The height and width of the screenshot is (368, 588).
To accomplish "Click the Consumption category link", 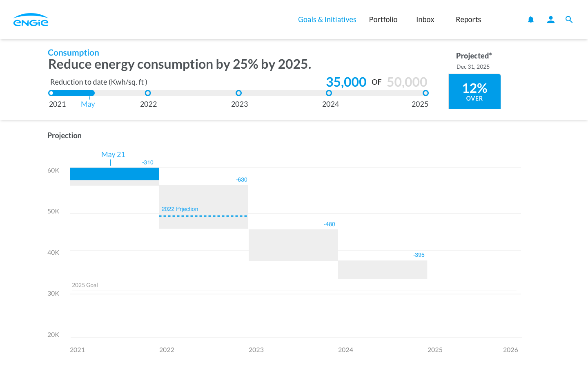I will click(73, 53).
